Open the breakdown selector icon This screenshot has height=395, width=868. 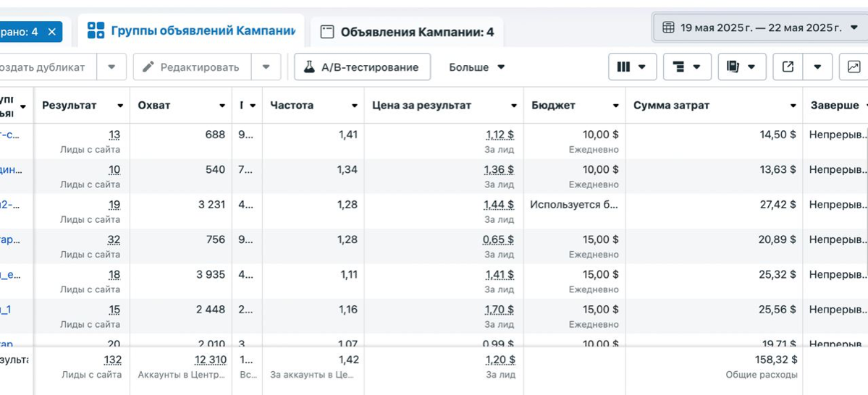687,67
